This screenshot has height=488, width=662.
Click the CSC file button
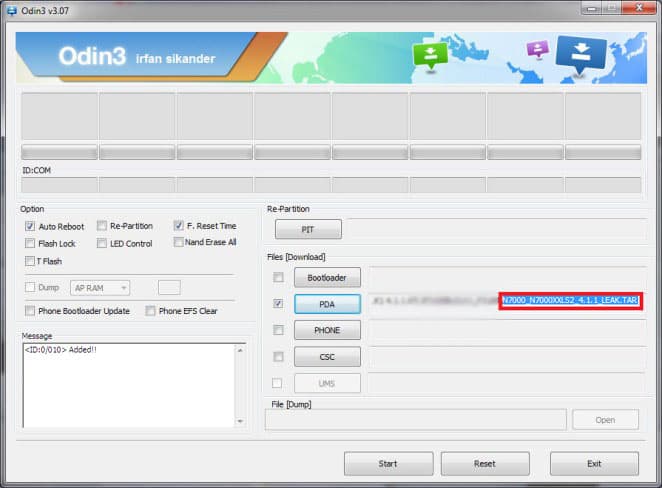pos(327,357)
